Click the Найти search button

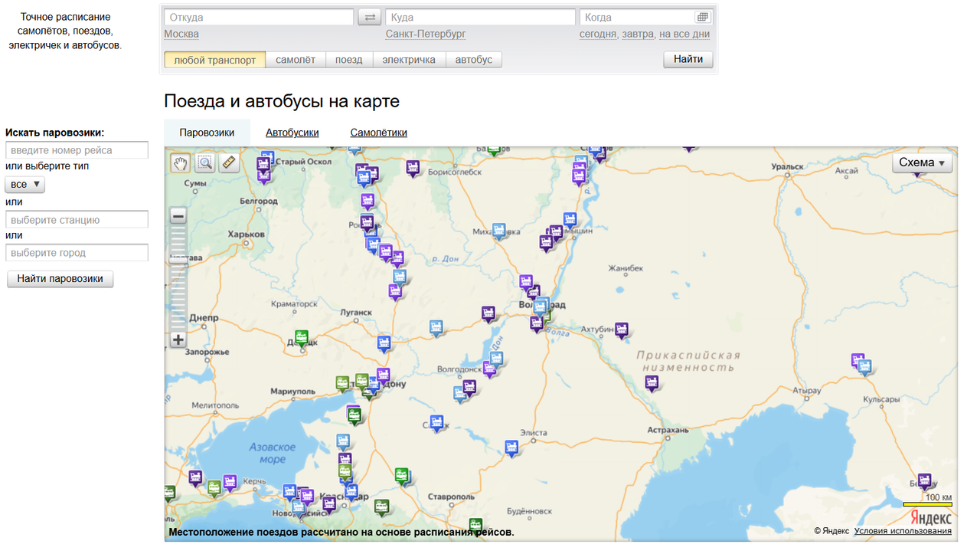click(688, 59)
